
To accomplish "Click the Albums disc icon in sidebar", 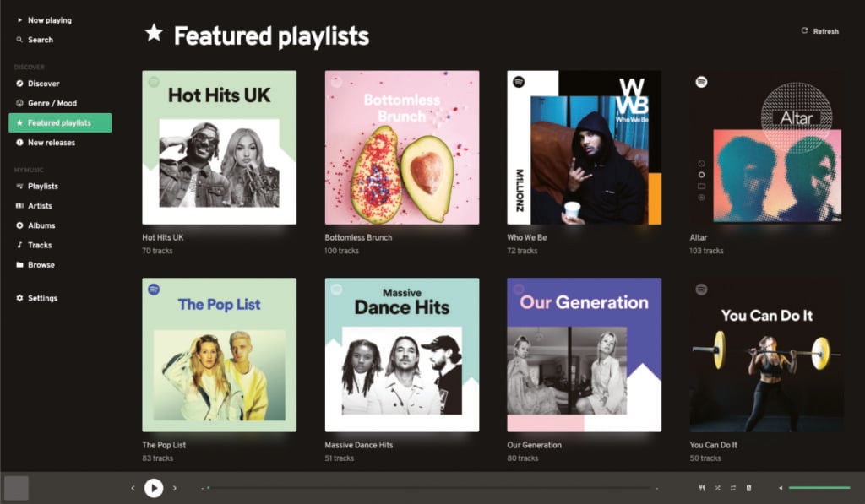I will (19, 225).
